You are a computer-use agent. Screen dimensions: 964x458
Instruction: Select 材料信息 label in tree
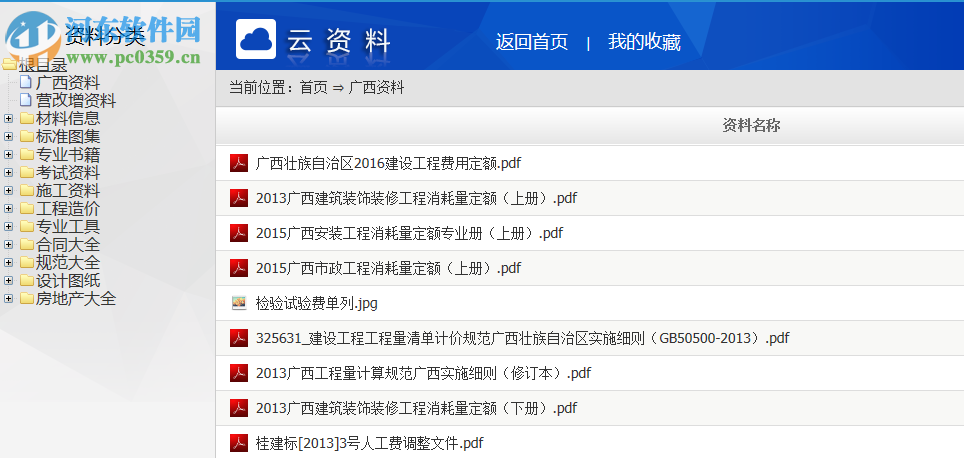68,118
